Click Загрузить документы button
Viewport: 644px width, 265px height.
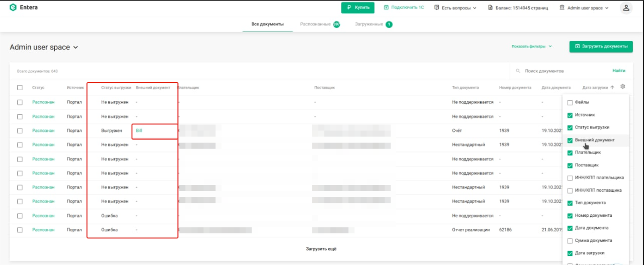pos(601,46)
